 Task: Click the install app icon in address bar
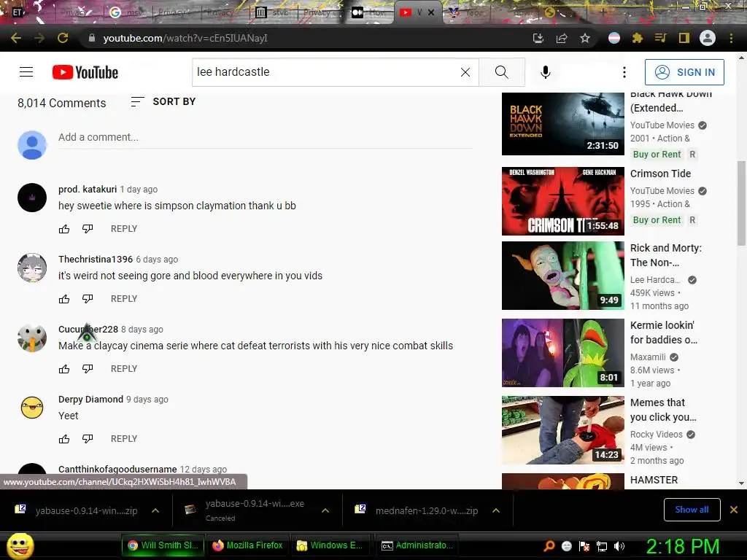point(538,38)
